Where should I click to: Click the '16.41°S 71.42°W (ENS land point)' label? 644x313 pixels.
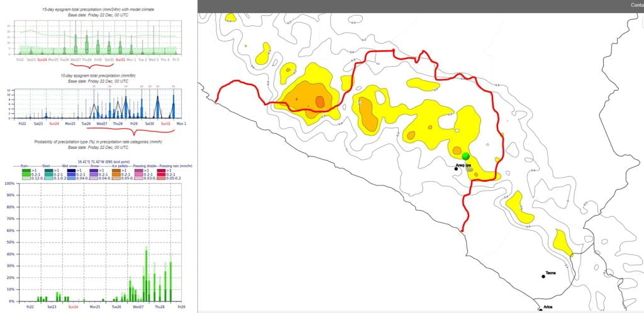[x=104, y=162]
